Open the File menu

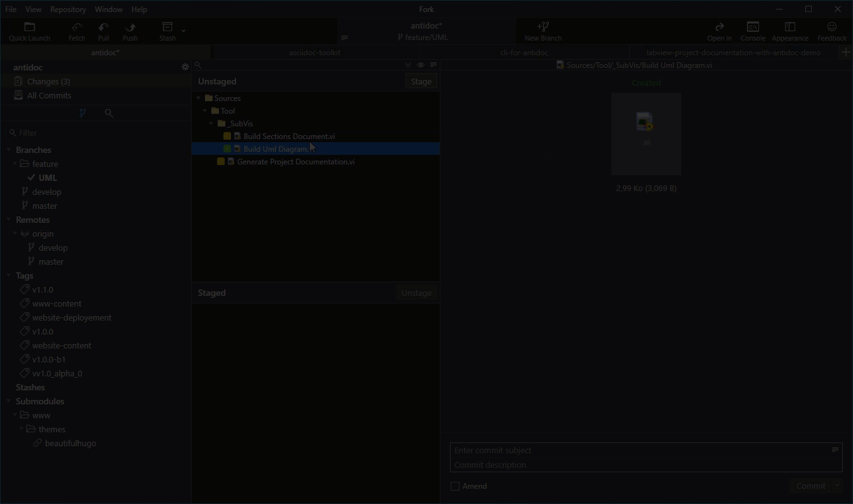[11, 10]
